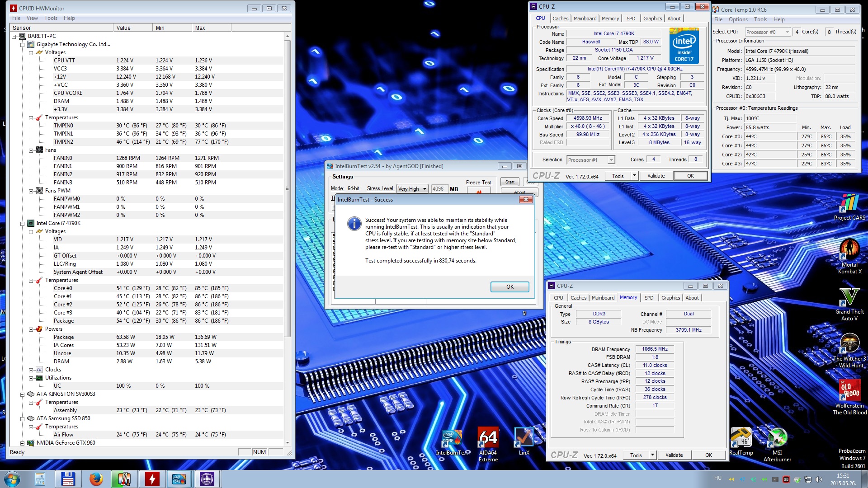
Task: Open AIDA64 Extreme desktop shortcut
Action: point(488,445)
